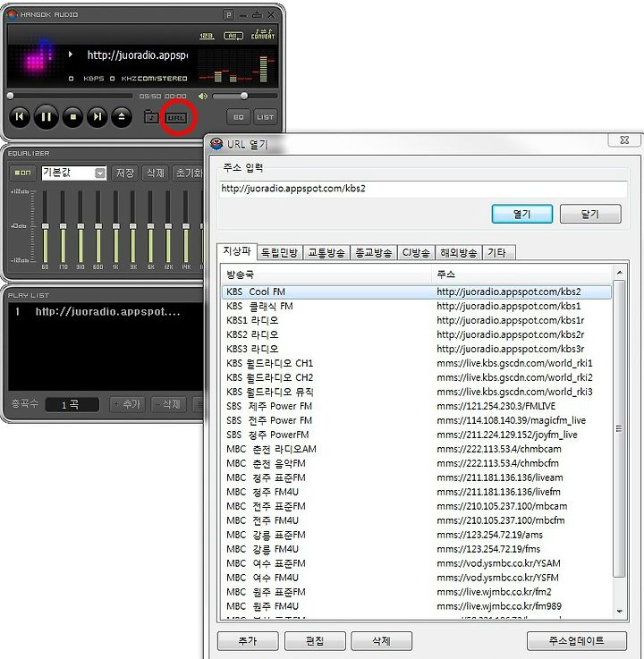
Task: Click the address input field in URL dialog
Action: pyautogui.click(x=423, y=189)
